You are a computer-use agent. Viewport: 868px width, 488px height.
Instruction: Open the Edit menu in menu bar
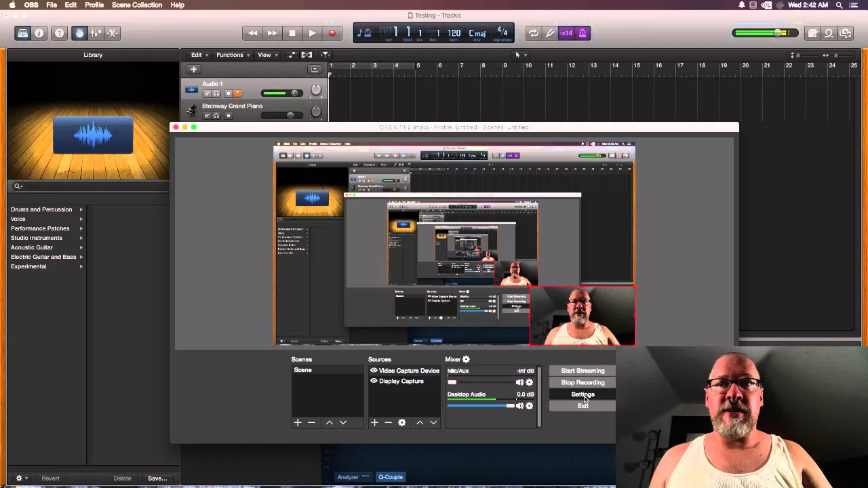(71, 5)
